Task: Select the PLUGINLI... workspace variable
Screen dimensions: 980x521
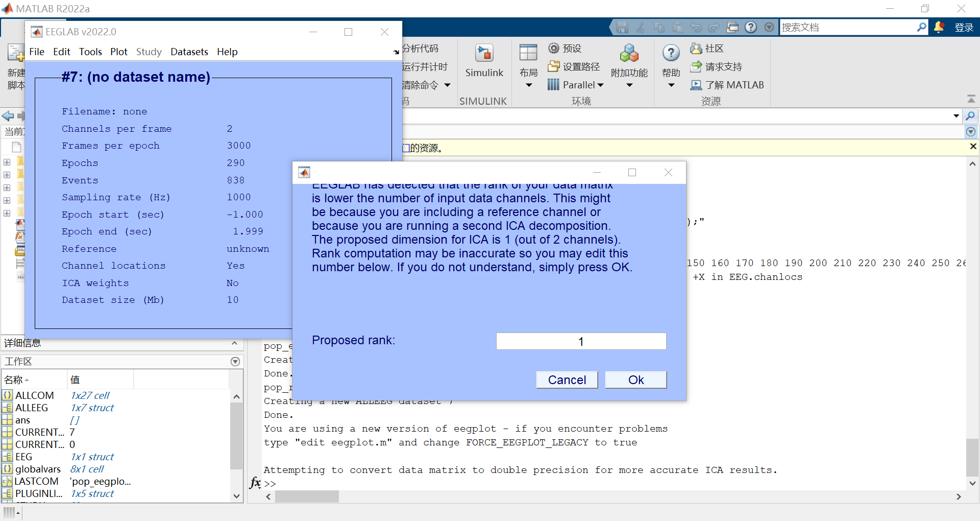Action: pos(38,493)
